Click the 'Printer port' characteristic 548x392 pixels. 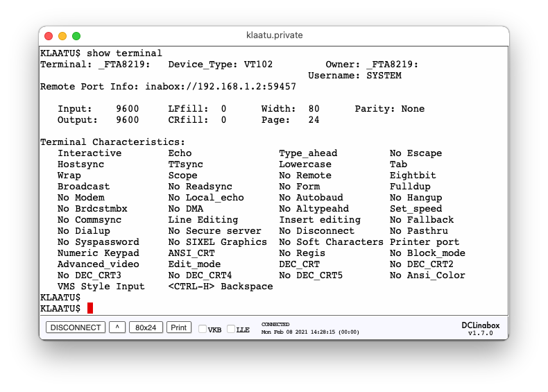click(x=425, y=242)
